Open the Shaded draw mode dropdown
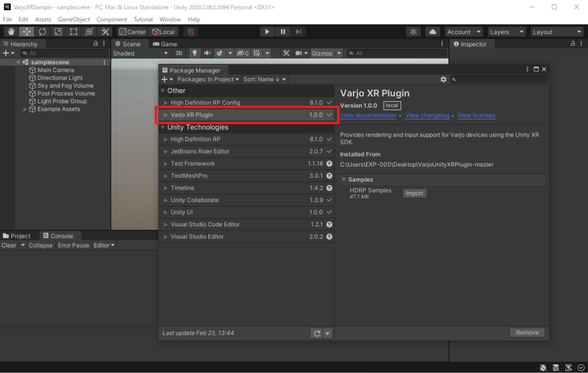This screenshot has height=373, width=588. 141,53
